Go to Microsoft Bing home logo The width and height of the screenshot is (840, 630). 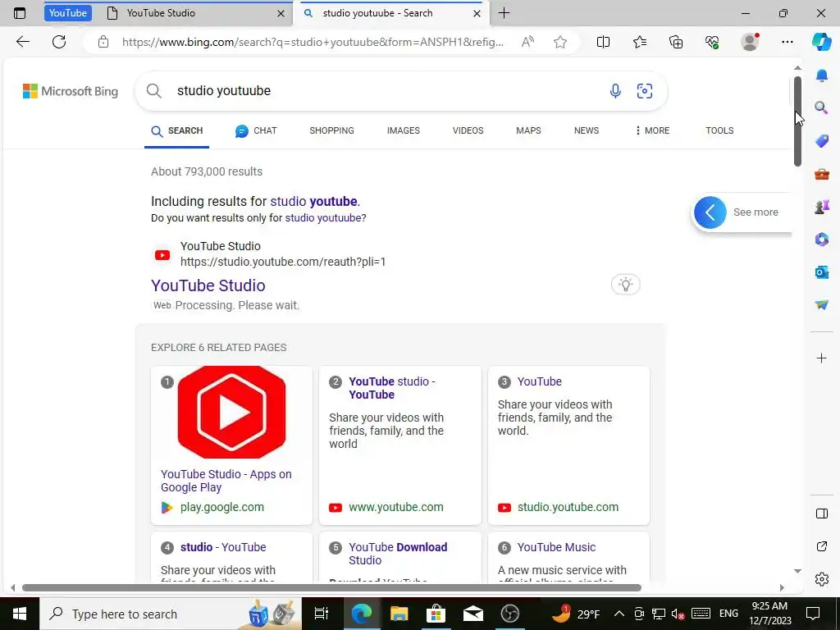click(71, 91)
